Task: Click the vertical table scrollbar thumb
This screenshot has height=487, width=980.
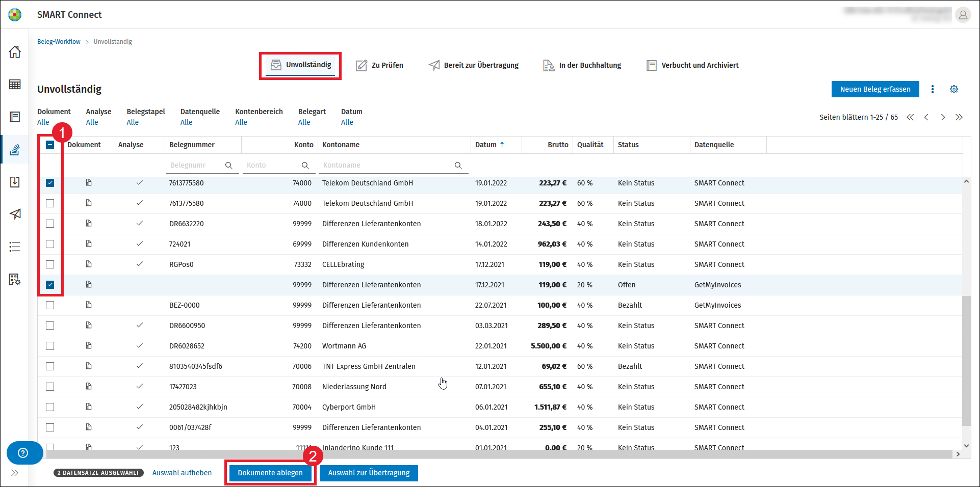Action: click(x=966, y=361)
